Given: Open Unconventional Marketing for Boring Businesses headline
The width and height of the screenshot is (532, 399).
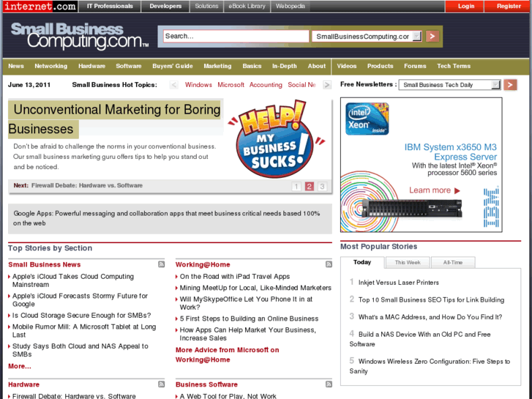Looking at the screenshot, I should pyautogui.click(x=114, y=119).
